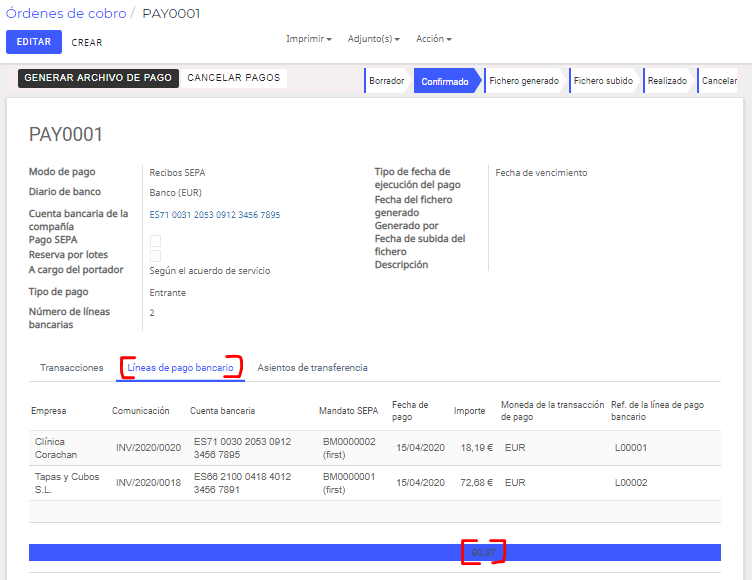Select the Cancelar status stage
Image resolution: width=752 pixels, height=580 pixels.
coord(719,81)
